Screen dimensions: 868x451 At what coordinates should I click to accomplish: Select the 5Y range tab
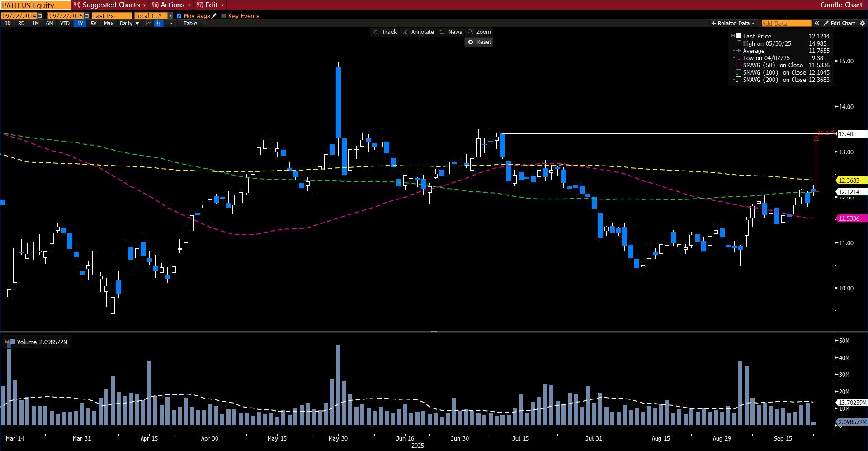pos(94,24)
